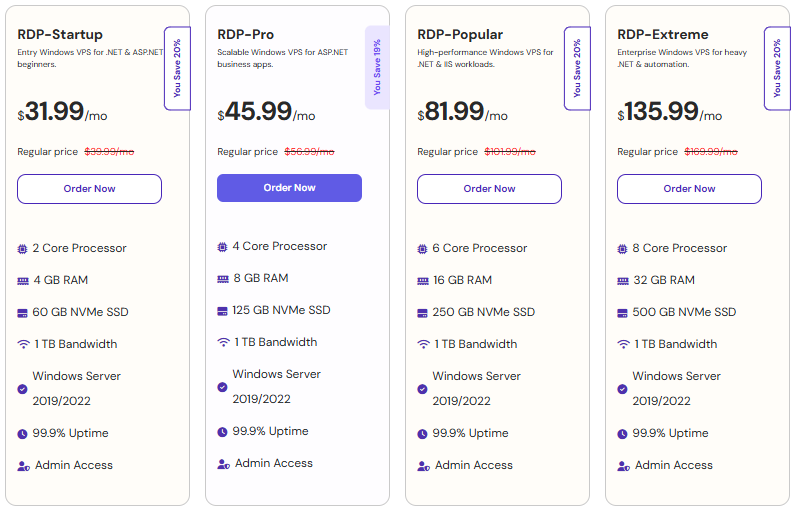The image size is (794, 508).
Task: Order the RDP-Popular plan
Action: pyautogui.click(x=489, y=189)
